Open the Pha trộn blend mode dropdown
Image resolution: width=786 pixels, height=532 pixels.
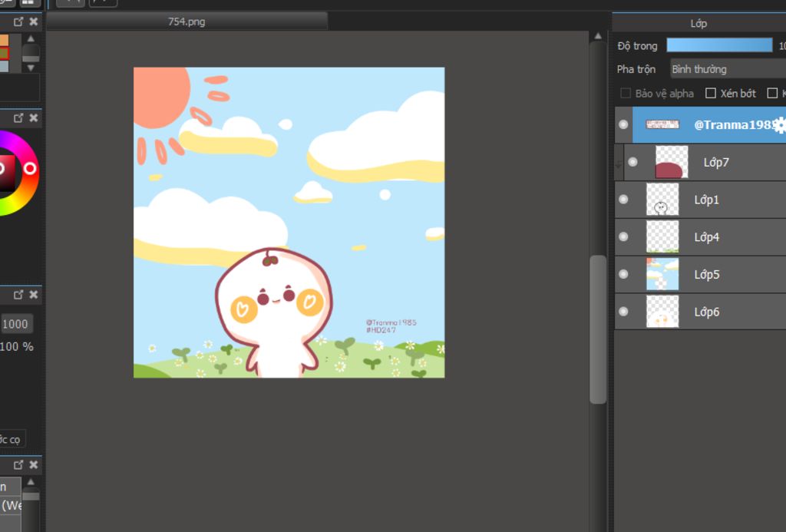pyautogui.click(x=728, y=69)
